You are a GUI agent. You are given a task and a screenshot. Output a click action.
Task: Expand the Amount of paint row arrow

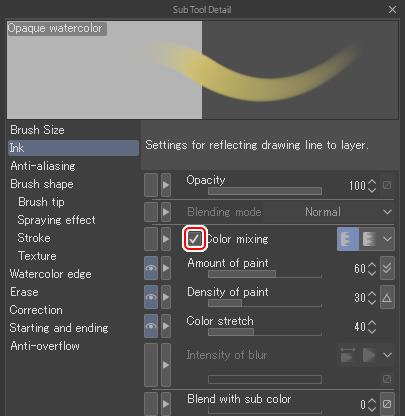(166, 268)
